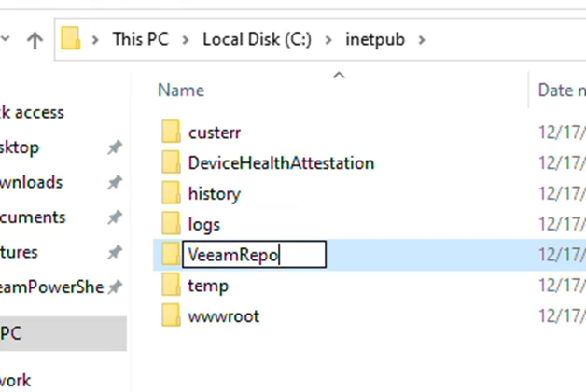Image resolution: width=586 pixels, height=392 pixels.
Task: Select the DeviceHealthAttestation folder icon
Action: [x=171, y=163]
